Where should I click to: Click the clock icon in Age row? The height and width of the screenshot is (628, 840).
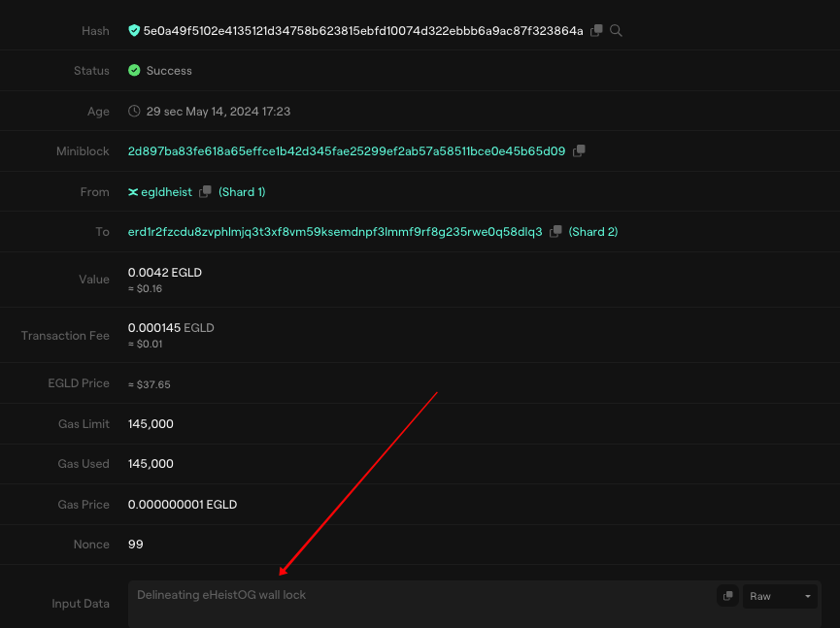coord(134,111)
